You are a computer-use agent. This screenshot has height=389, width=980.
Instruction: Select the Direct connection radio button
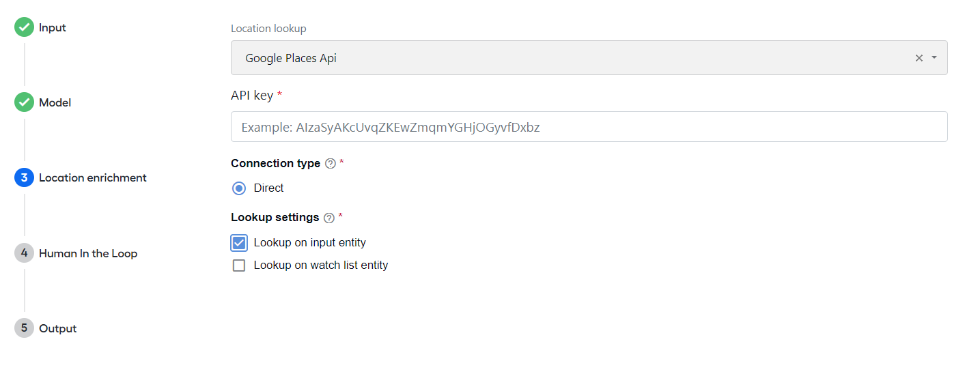[x=239, y=188]
